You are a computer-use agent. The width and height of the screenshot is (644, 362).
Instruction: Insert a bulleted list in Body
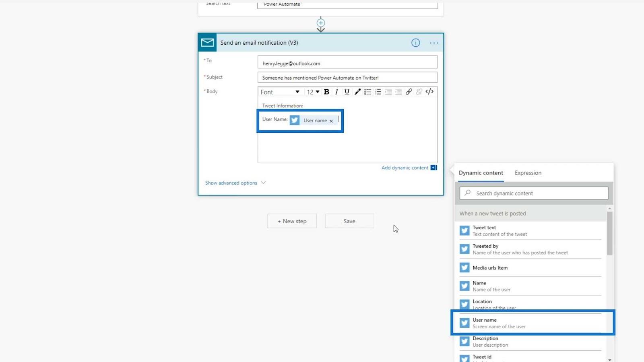(x=367, y=92)
